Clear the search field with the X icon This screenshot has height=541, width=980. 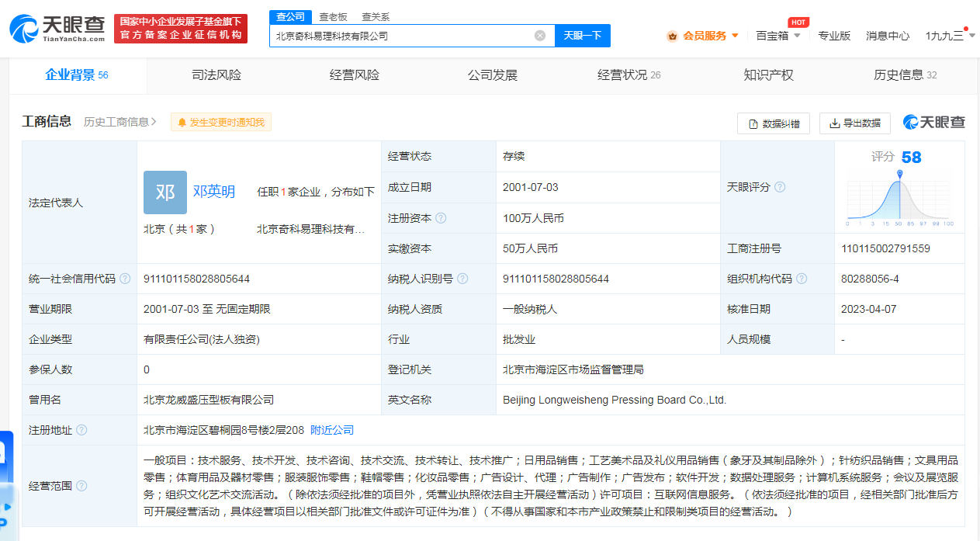click(540, 36)
